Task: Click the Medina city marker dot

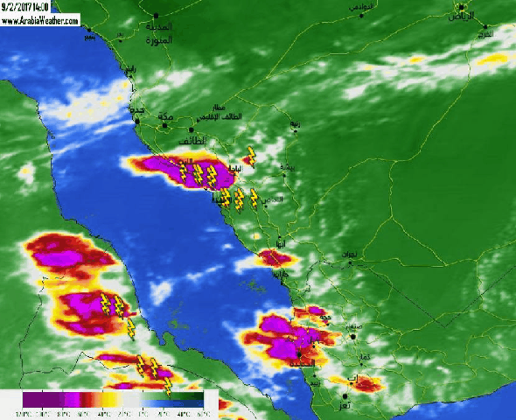Action: coord(156,16)
